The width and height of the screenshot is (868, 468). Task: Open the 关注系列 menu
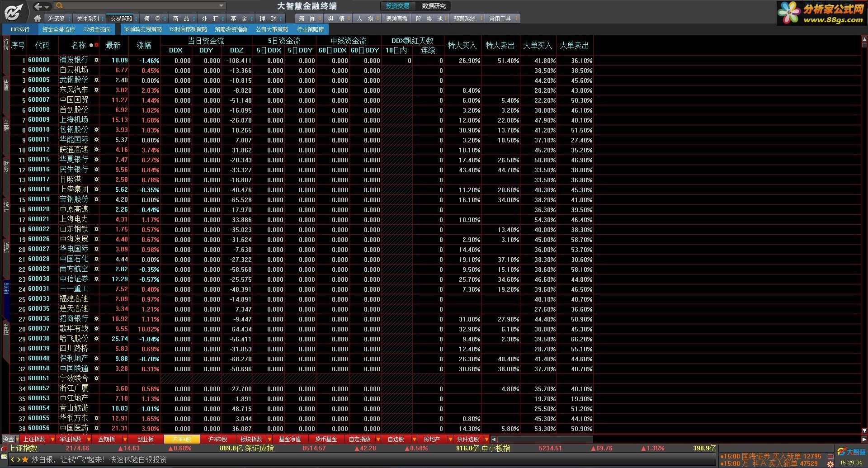(x=88, y=19)
